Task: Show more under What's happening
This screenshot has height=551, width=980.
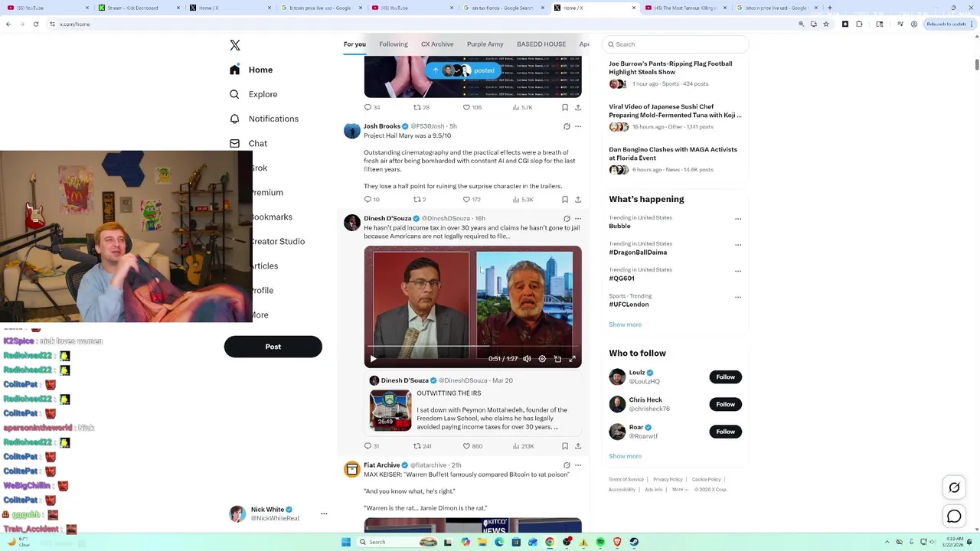Action: coord(626,324)
